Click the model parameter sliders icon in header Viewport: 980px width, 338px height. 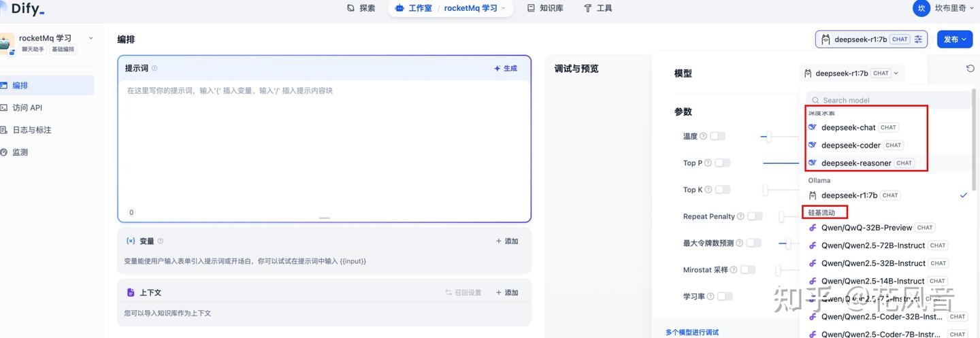tap(919, 39)
